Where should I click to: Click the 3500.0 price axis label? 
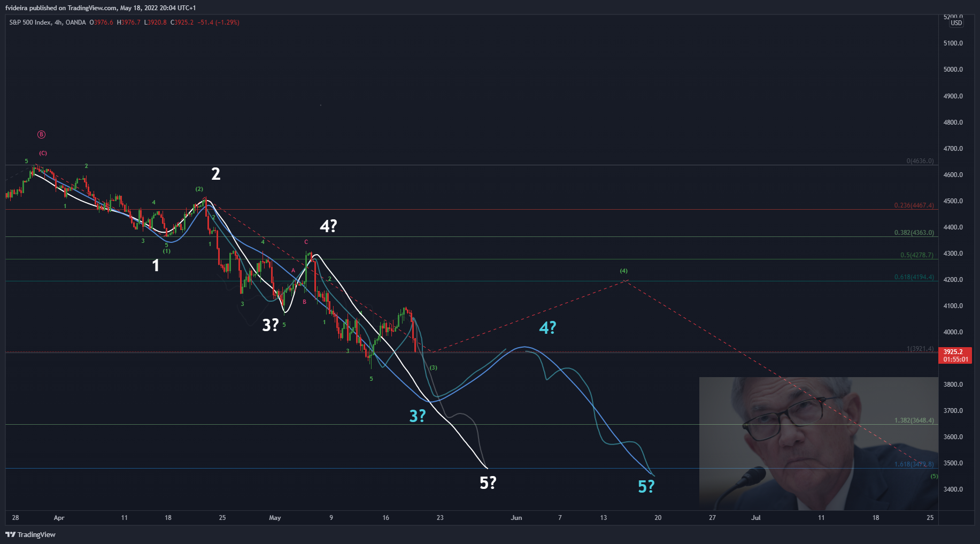[953, 463]
